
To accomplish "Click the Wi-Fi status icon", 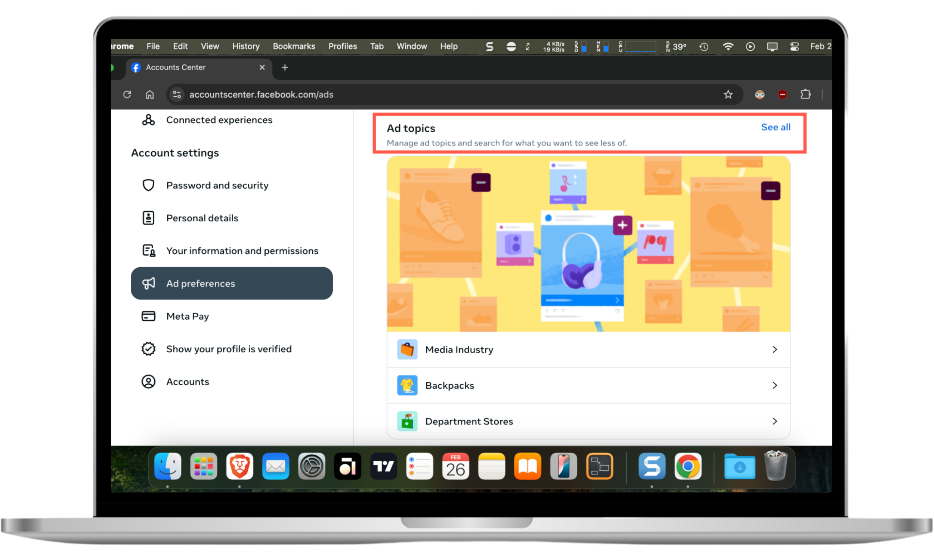I will coord(728,46).
